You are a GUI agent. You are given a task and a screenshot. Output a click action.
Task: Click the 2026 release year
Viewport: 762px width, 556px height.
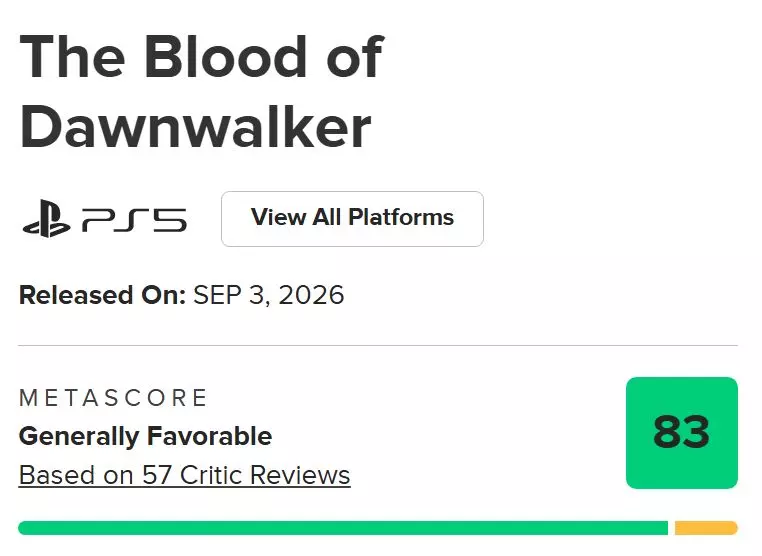pos(312,295)
